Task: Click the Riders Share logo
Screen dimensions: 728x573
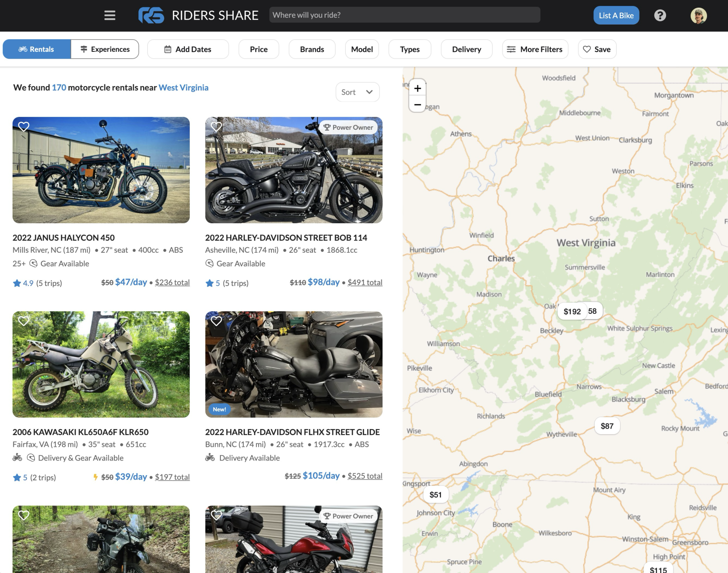Action: click(198, 15)
